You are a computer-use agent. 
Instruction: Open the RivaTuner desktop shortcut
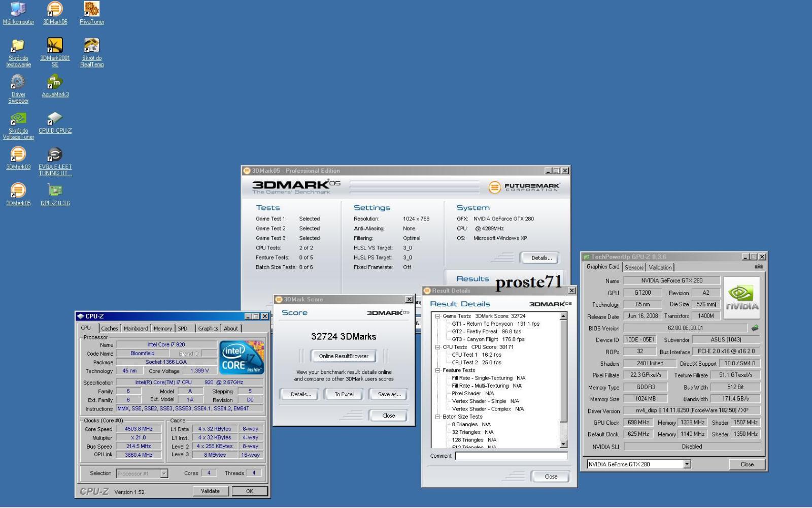[92, 13]
